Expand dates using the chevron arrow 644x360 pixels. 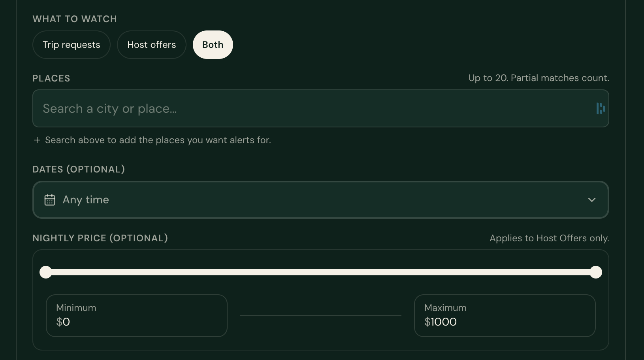[592, 200]
